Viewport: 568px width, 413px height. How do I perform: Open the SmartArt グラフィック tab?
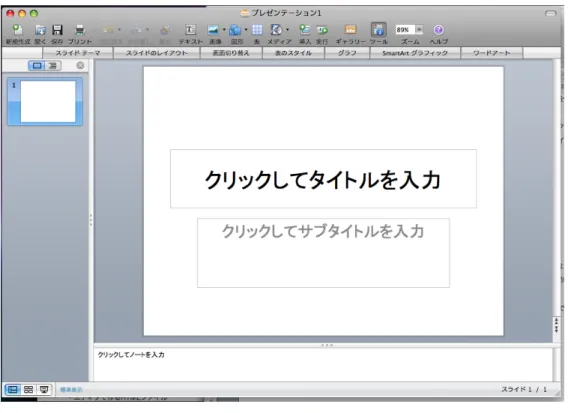point(415,53)
